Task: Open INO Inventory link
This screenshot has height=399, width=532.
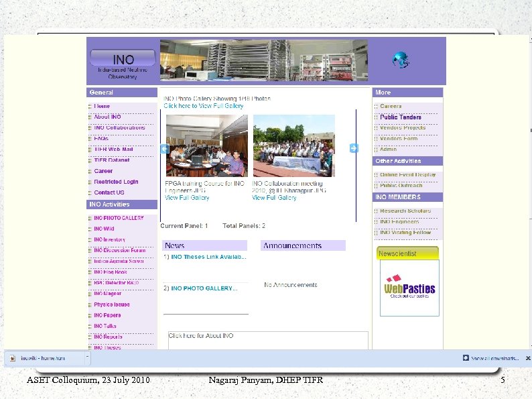Action: click(x=109, y=239)
